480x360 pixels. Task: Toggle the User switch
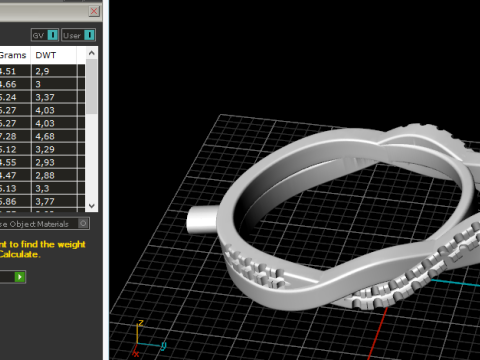click(79, 35)
